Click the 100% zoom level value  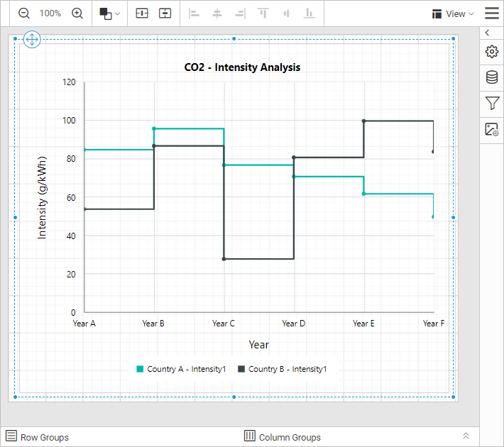(x=50, y=13)
